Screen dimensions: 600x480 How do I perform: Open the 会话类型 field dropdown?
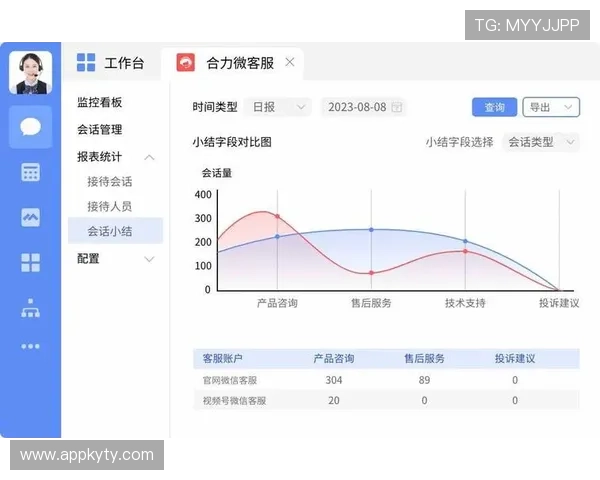(541, 142)
